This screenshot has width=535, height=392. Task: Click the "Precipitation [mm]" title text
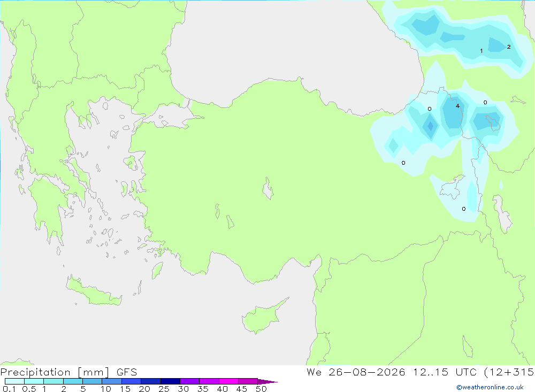click(55, 372)
